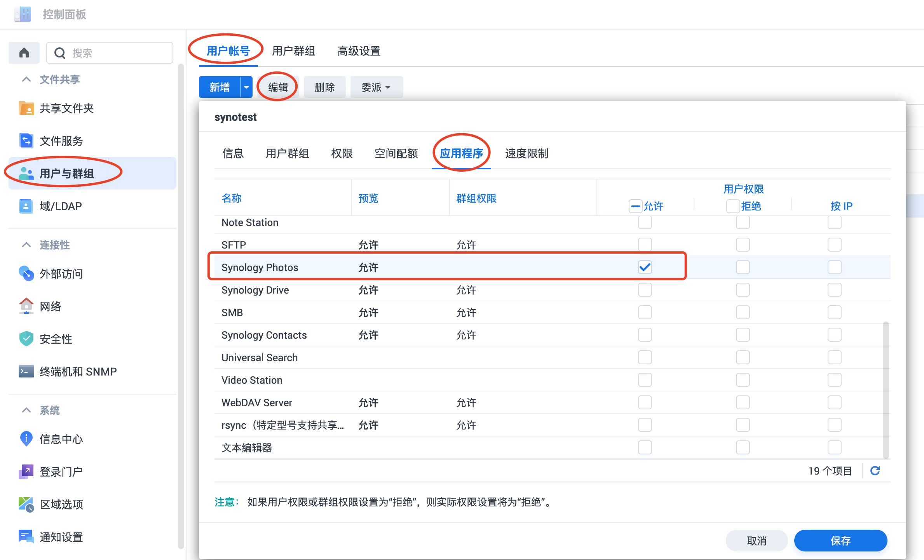Open the 信息 tab in dialog

pyautogui.click(x=233, y=153)
